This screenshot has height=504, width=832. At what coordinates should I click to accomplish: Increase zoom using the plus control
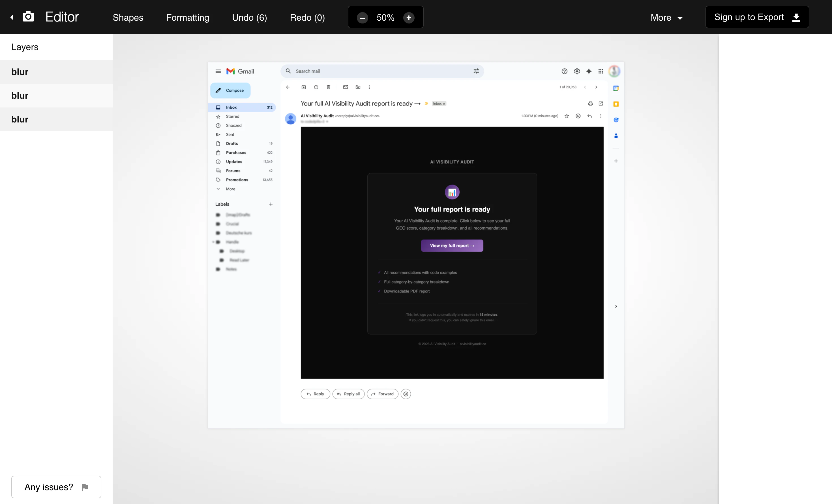[409, 18]
